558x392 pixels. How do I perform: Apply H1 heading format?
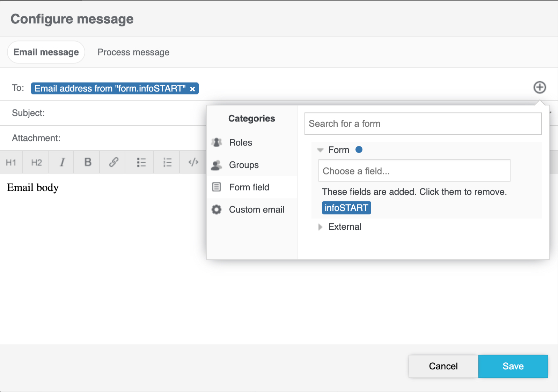tap(11, 162)
